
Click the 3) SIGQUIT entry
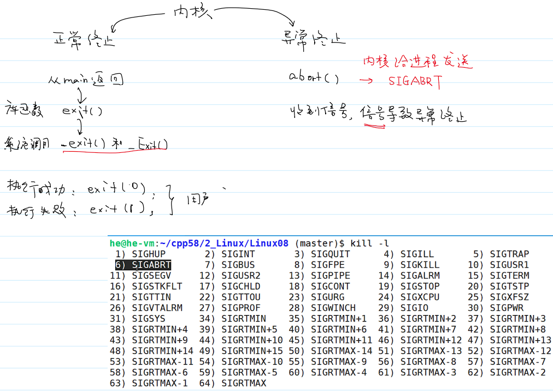pos(322,254)
